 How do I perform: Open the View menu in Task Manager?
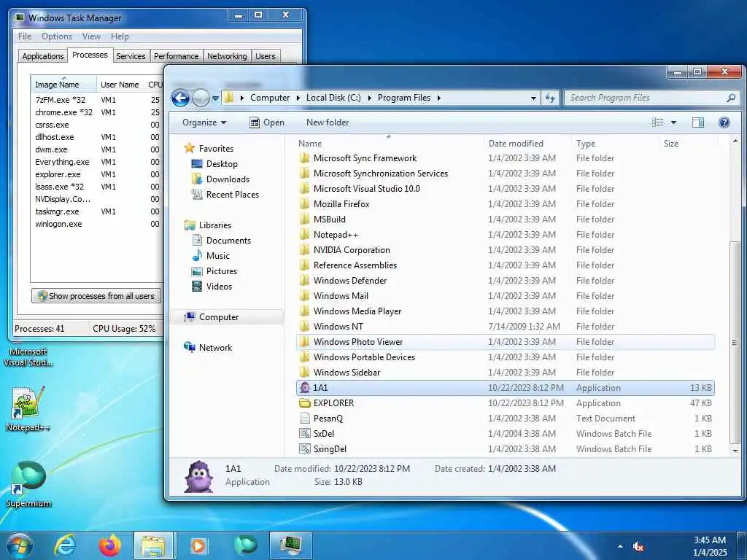(91, 36)
